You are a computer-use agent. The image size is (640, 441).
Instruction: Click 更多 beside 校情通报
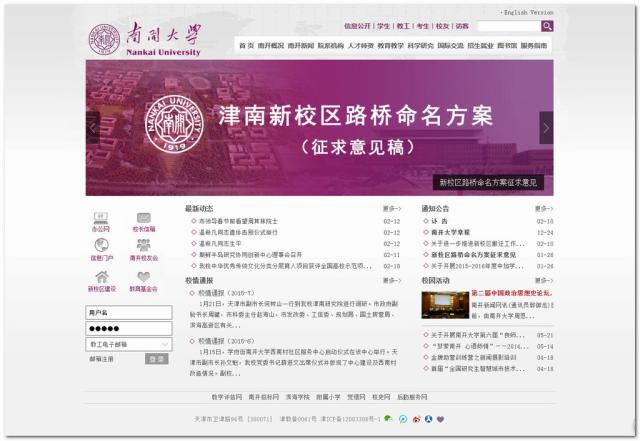(392, 281)
